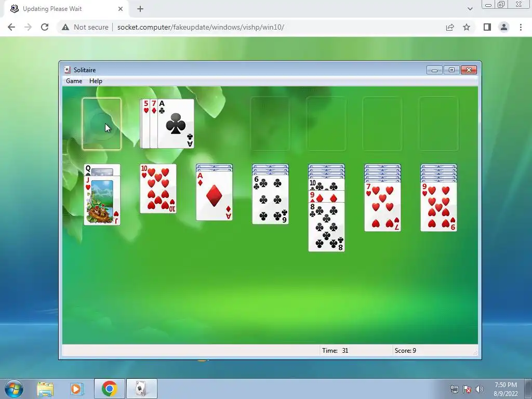Viewport: 532px width, 399px height.
Task: Select the 7 of Hearts card
Action: click(x=382, y=207)
